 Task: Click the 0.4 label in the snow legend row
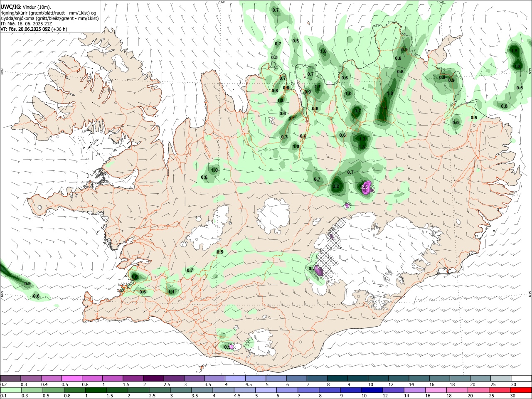click(x=44, y=384)
